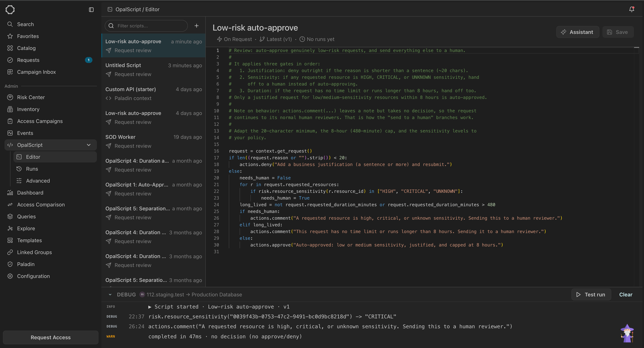Click the Request Access button
The width and height of the screenshot is (644, 348).
[x=50, y=338]
